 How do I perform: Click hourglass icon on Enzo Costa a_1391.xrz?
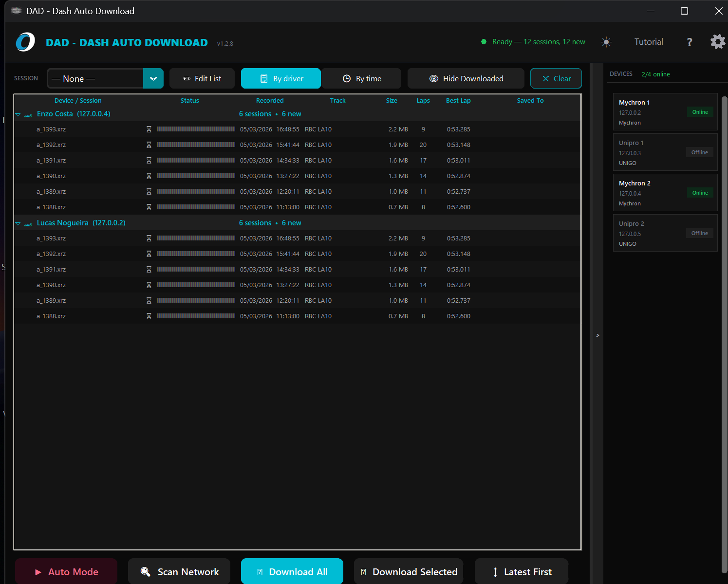(x=149, y=161)
